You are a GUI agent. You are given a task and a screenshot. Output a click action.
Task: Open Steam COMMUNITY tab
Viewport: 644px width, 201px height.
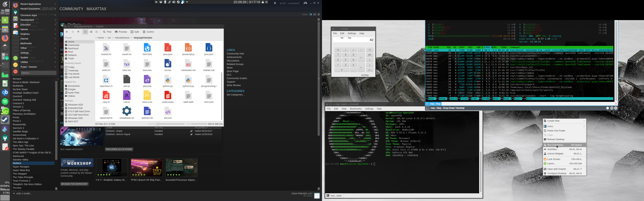click(71, 9)
